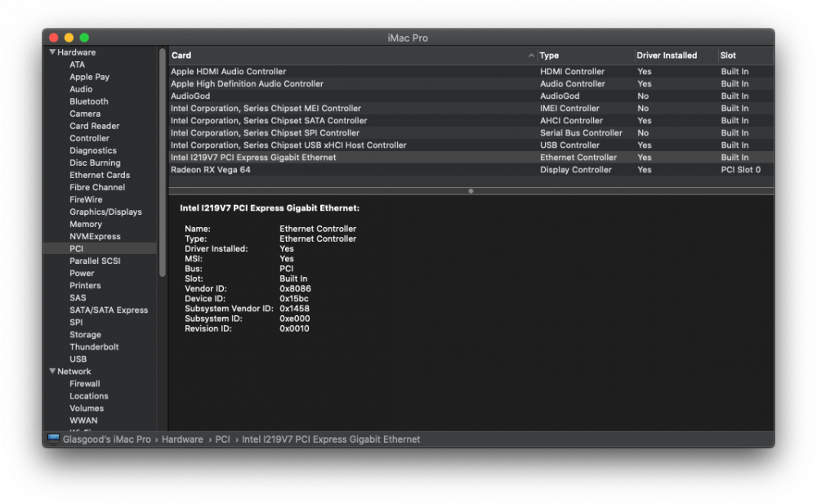
Task: Open Storage in the sidebar
Action: [x=86, y=334]
